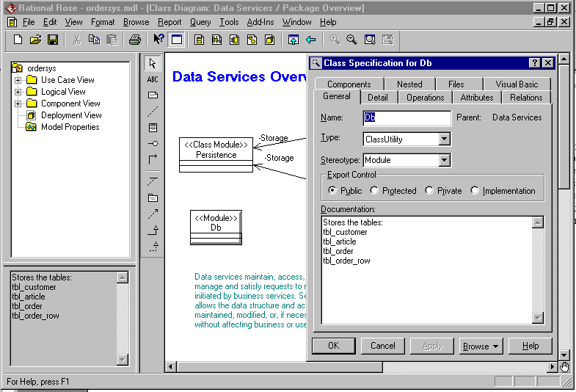Expand the Use Case View tree node
This screenshot has height=392, width=576.
18,80
